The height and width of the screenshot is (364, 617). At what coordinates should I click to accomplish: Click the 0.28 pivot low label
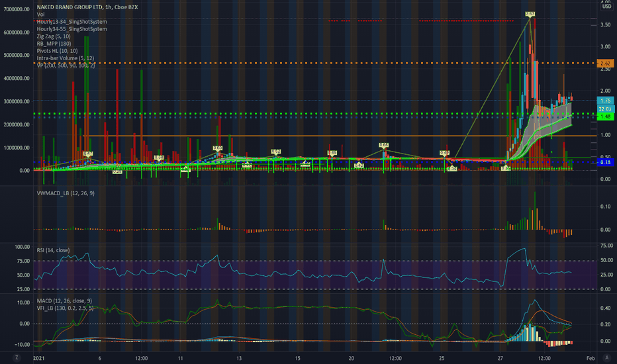[x=117, y=171]
